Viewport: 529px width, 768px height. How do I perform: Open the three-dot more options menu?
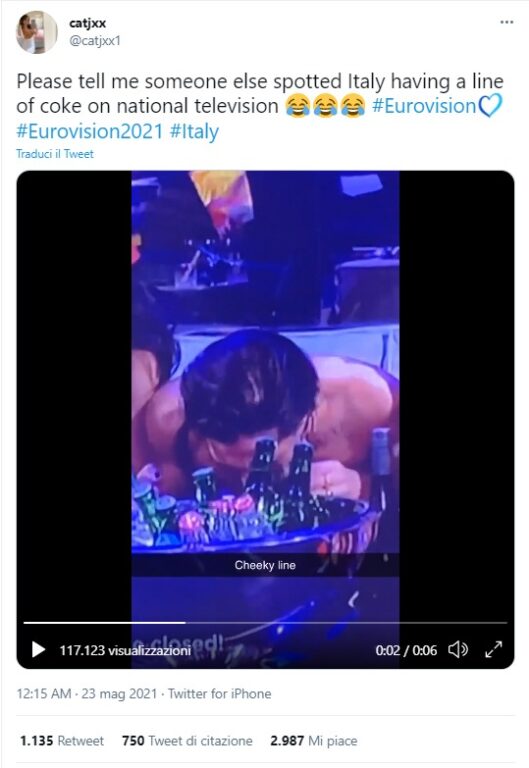506,22
